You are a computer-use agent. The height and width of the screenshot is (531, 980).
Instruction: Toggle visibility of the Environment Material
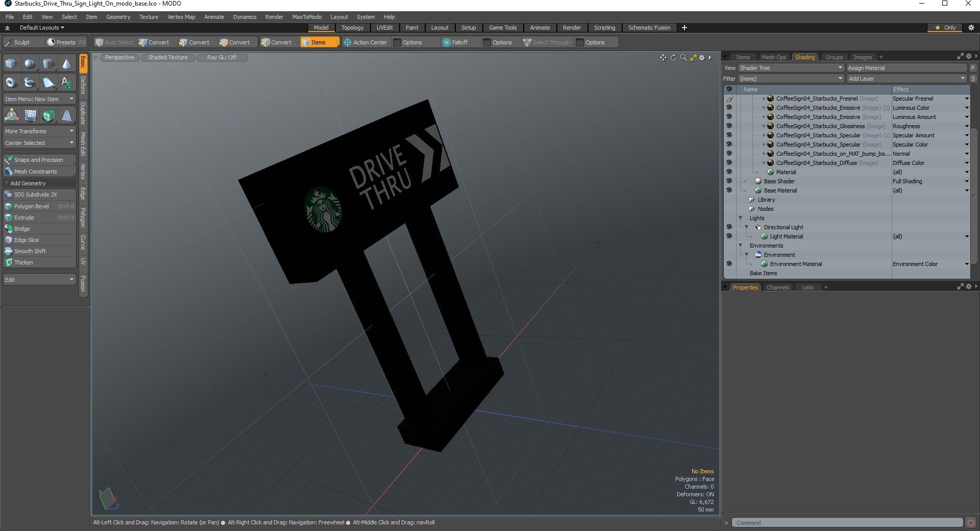point(729,264)
